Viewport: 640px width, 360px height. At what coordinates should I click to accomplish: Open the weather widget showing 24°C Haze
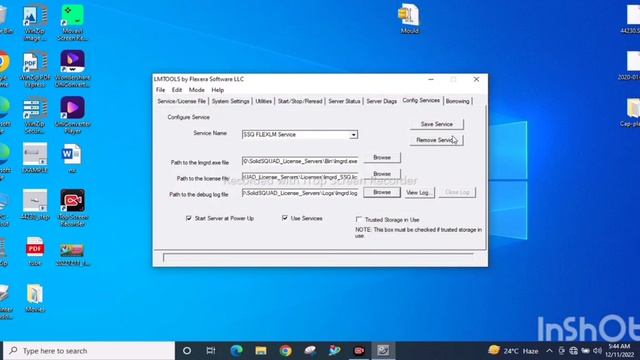point(513,351)
